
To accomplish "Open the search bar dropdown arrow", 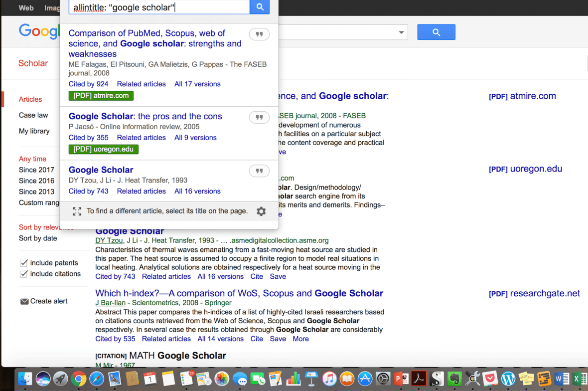I will [402, 31].
